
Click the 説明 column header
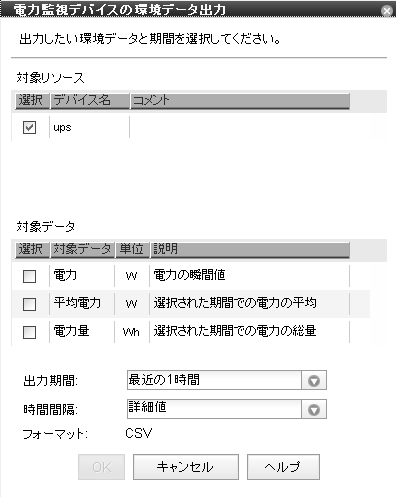(250, 249)
